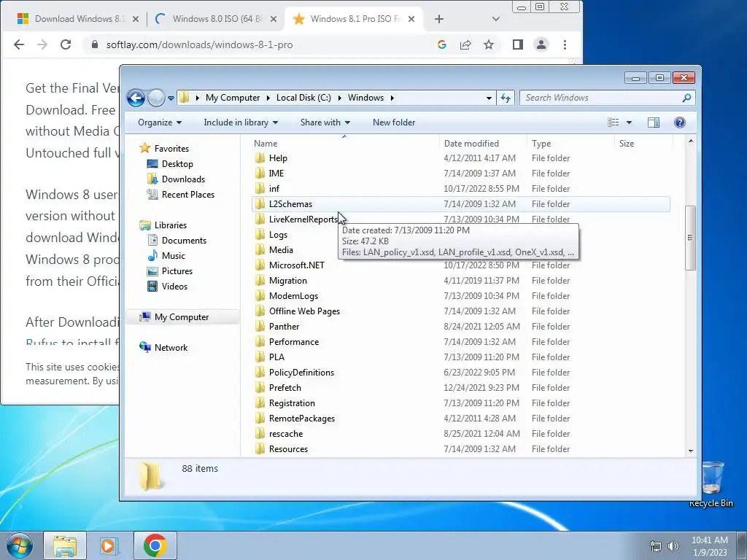
Task: Select the L2Schemas folder icon
Action: point(260,204)
